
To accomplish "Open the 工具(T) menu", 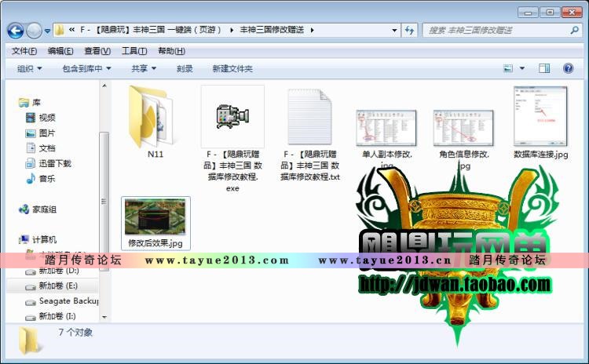I will (x=134, y=51).
